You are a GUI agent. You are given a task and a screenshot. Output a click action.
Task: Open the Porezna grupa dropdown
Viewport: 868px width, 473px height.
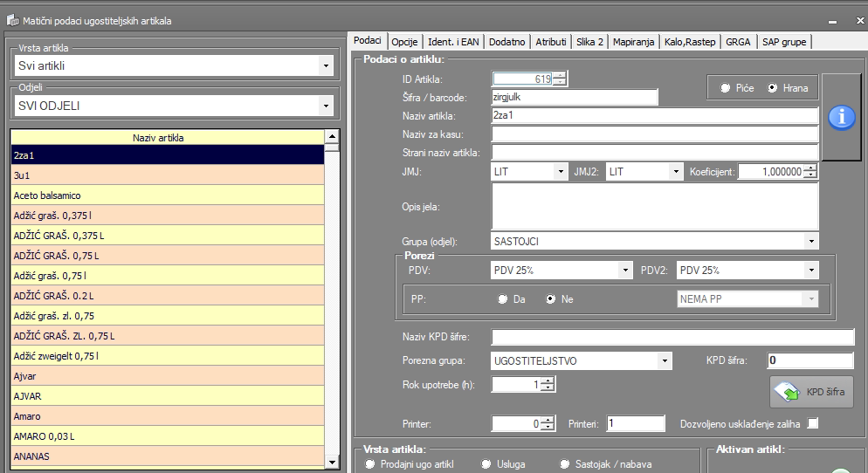665,360
